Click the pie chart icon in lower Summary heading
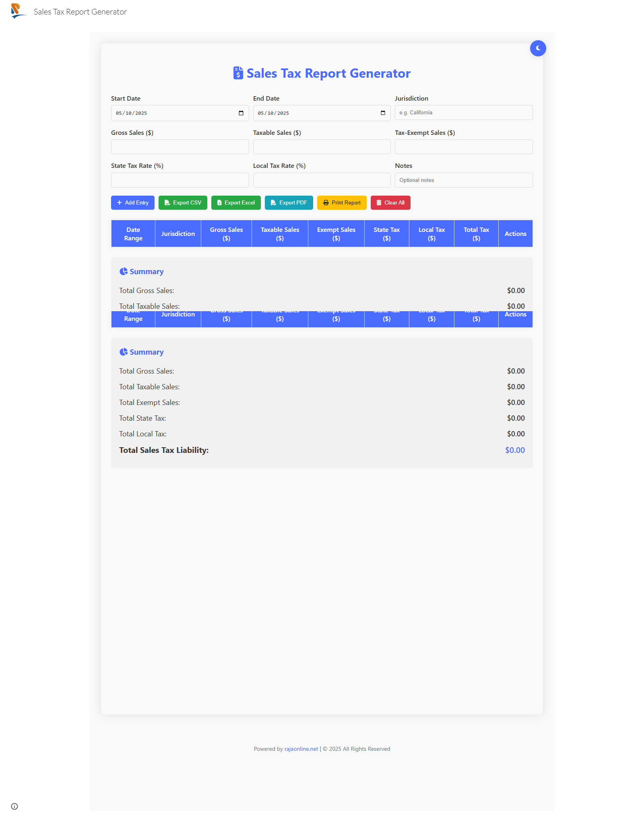Screen dimensions: 644x820 (124, 352)
